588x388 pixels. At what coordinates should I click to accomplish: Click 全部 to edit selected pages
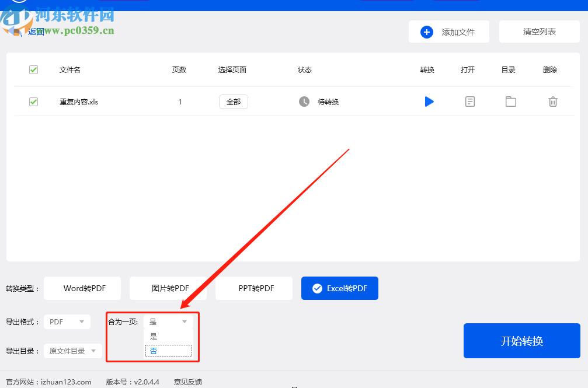[x=233, y=101]
